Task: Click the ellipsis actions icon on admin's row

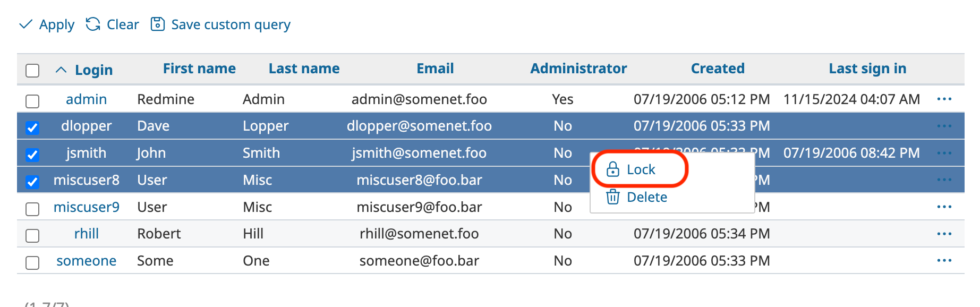Action: click(x=944, y=99)
